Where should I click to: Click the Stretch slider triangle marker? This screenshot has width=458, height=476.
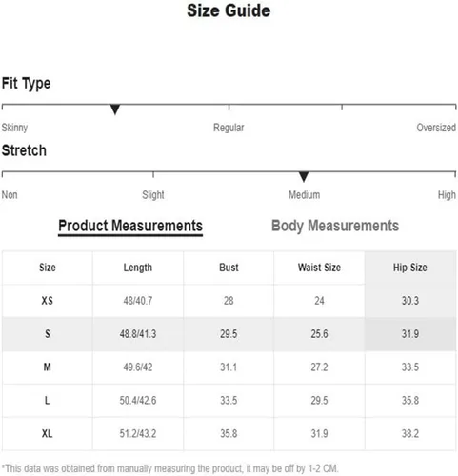(304, 177)
